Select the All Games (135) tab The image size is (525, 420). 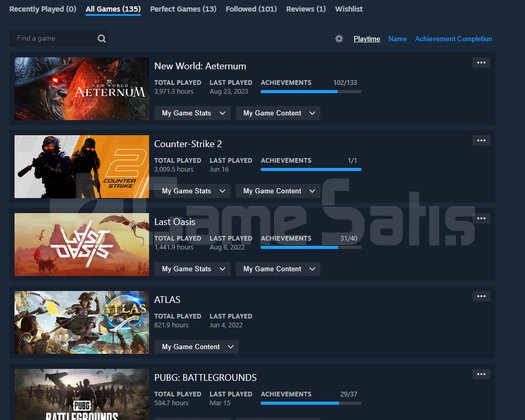click(x=113, y=9)
